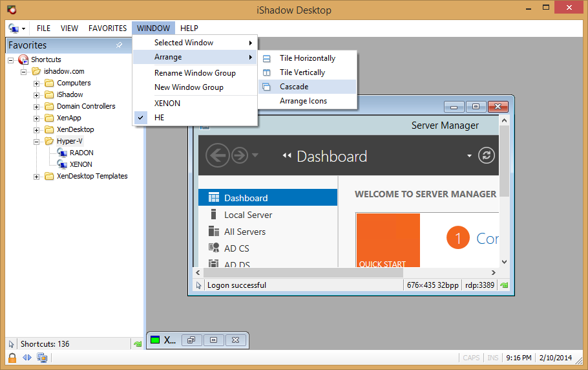Viewport: 588px width, 370px height.
Task: Select the Hyper-V folder
Action: (69, 141)
